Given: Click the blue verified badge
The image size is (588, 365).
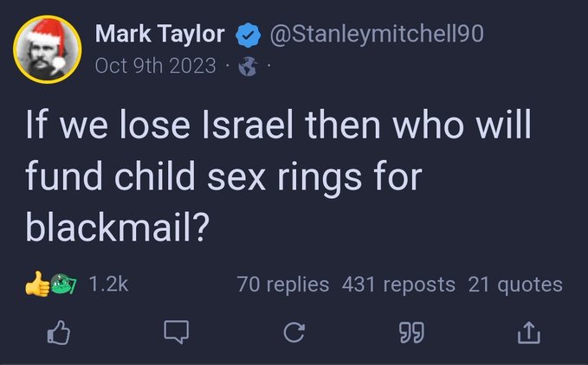Looking at the screenshot, I should point(249,35).
